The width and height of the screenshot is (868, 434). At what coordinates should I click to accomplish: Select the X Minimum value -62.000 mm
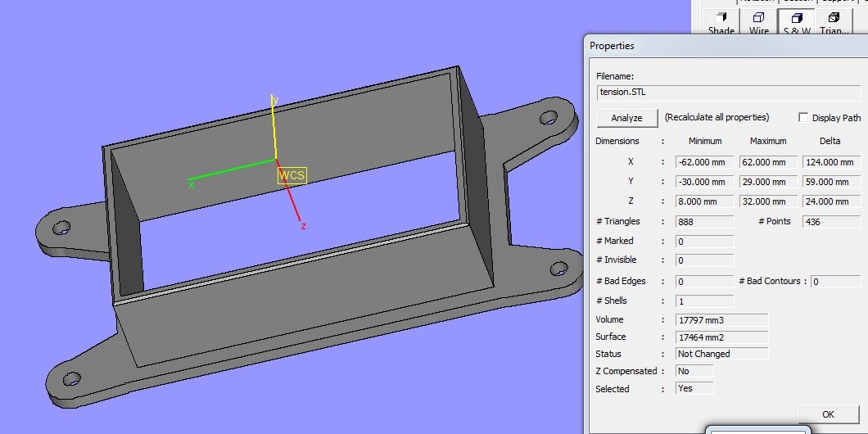click(x=705, y=162)
